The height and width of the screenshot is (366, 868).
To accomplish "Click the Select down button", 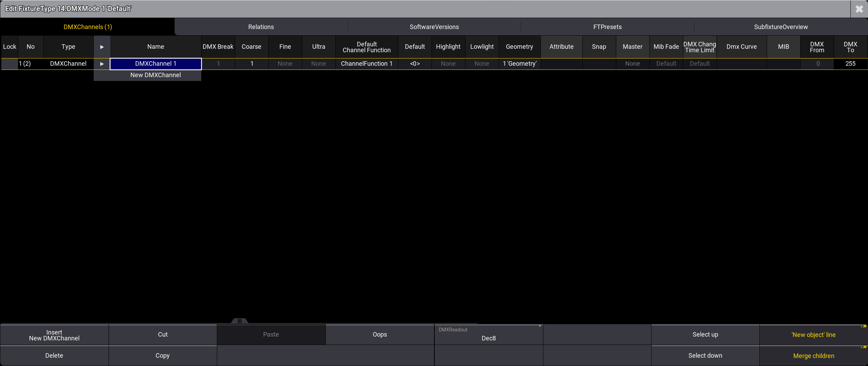I will (705, 356).
